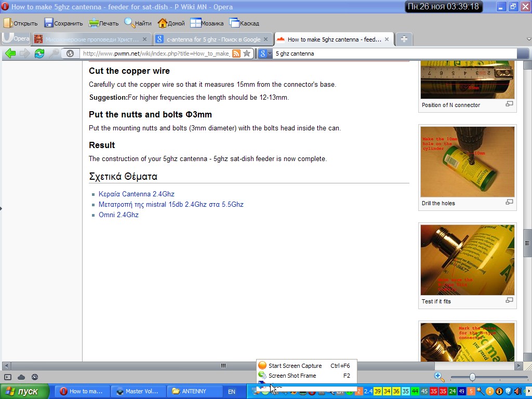Open the 'Position of N connector' thumbnail
532x399 pixels.
[467, 80]
